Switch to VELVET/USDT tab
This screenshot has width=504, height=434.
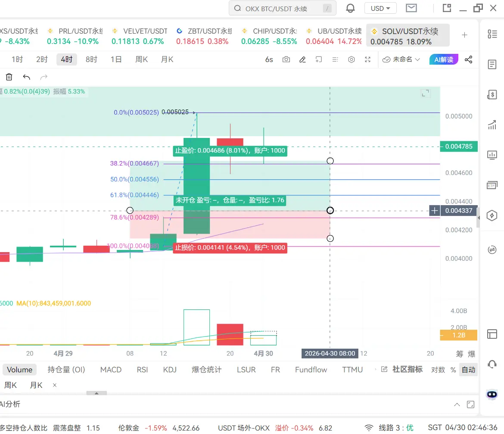pos(139,36)
